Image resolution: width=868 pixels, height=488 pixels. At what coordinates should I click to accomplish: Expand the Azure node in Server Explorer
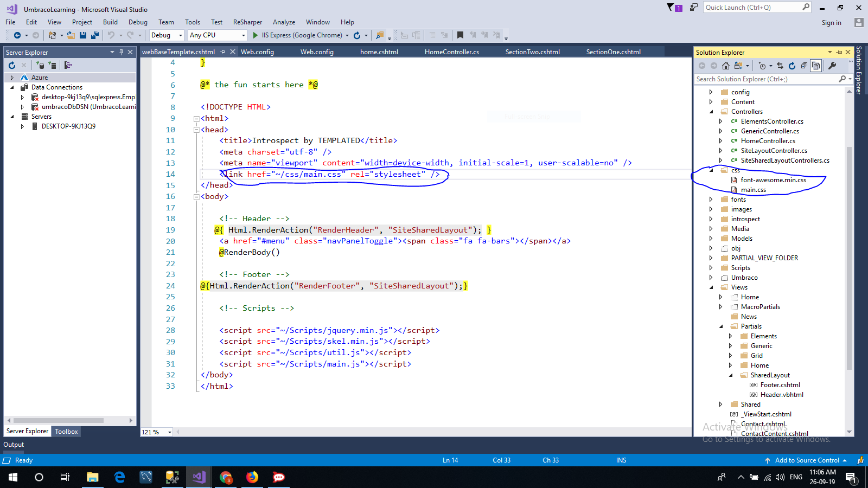12,78
